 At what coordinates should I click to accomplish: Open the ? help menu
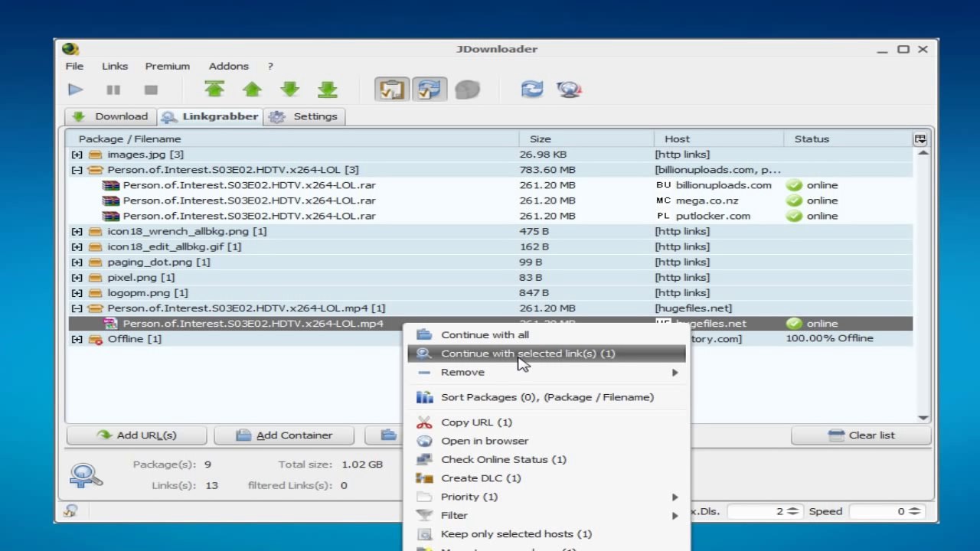270,66
